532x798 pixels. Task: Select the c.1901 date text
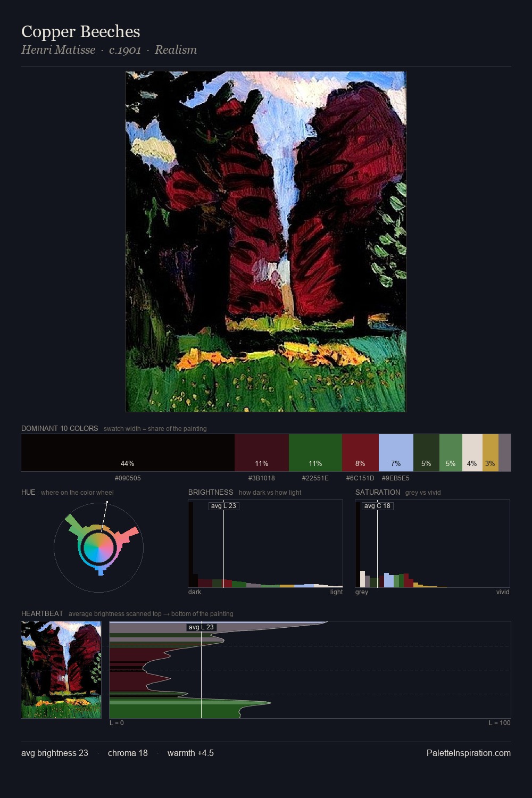(x=125, y=50)
